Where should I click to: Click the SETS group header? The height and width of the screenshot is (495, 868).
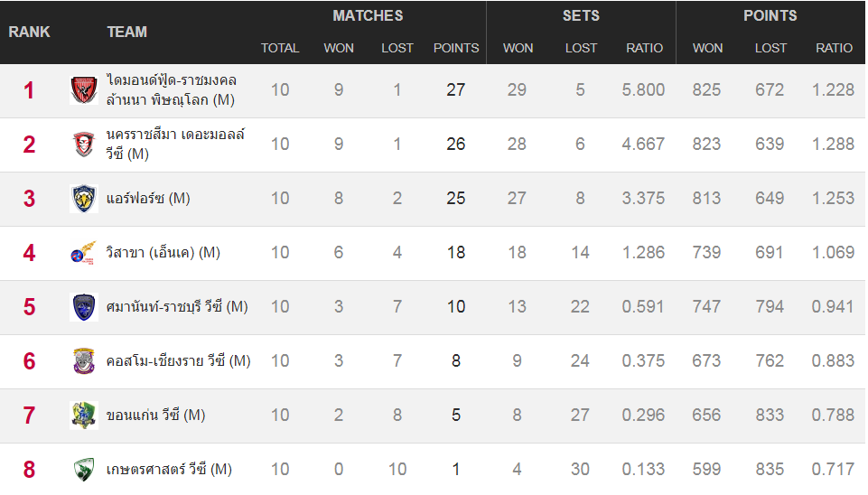click(582, 15)
